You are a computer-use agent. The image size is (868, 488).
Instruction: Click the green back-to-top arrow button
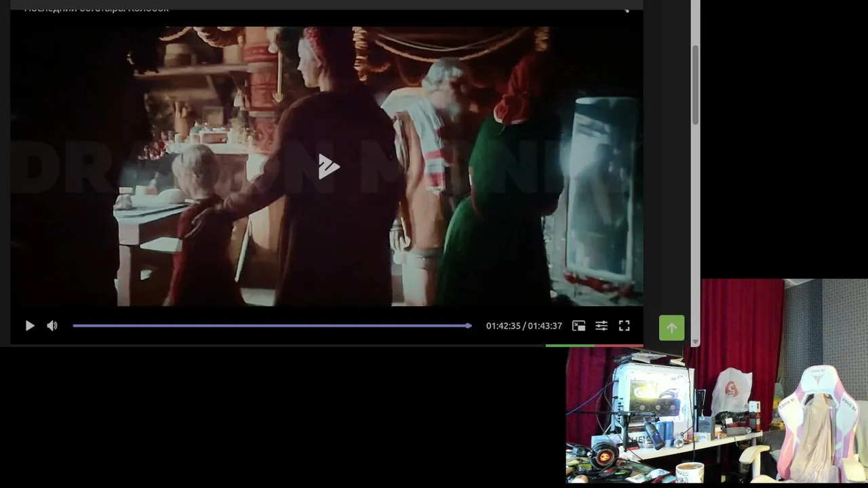671,328
